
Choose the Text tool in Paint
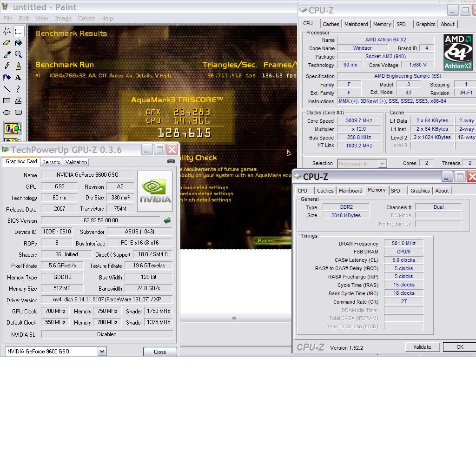point(19,78)
